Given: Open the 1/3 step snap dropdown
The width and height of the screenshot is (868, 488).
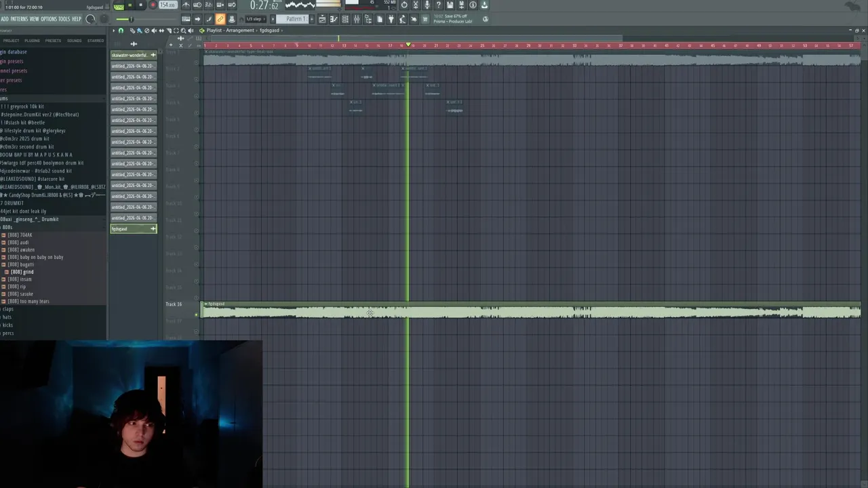Looking at the screenshot, I should pyautogui.click(x=255, y=19).
